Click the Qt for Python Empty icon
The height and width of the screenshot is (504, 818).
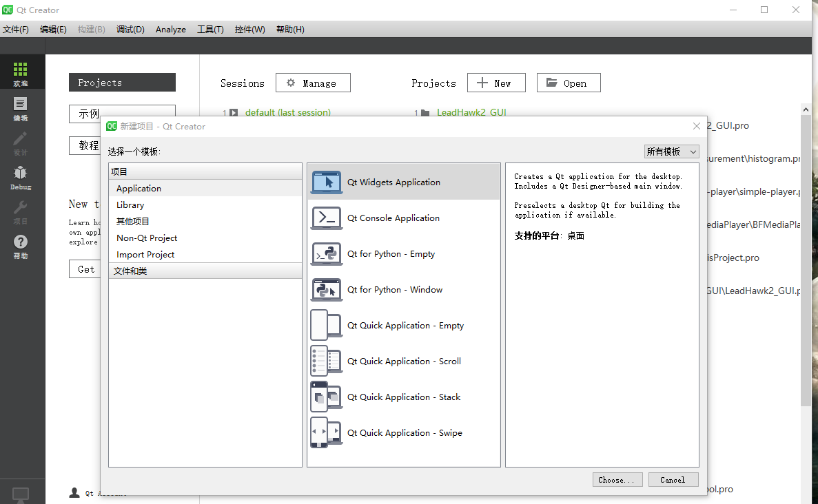coord(327,254)
